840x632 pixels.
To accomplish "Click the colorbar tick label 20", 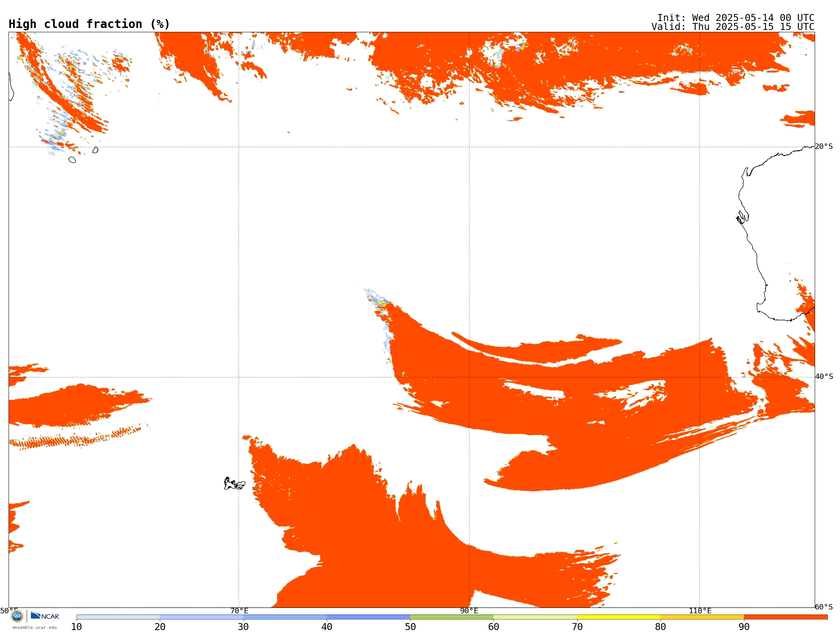I will tap(160, 627).
